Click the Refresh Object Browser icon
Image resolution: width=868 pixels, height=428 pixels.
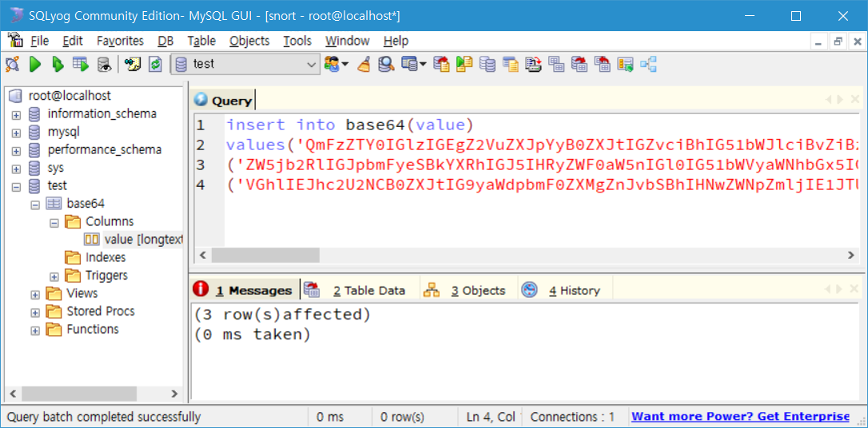pos(156,64)
